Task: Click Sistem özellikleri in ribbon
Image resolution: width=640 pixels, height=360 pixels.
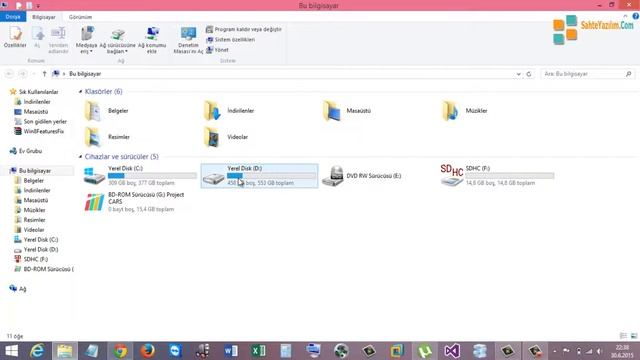Action: click(x=231, y=40)
